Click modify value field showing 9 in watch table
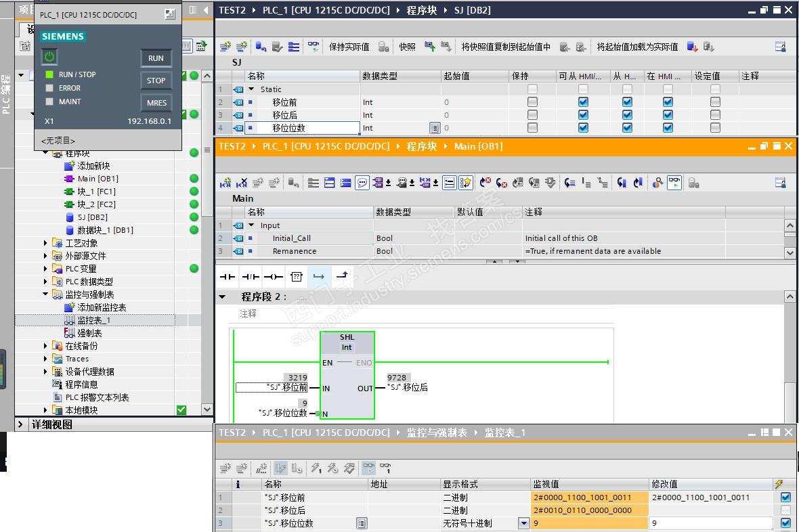799x532 pixels. (x=710, y=523)
